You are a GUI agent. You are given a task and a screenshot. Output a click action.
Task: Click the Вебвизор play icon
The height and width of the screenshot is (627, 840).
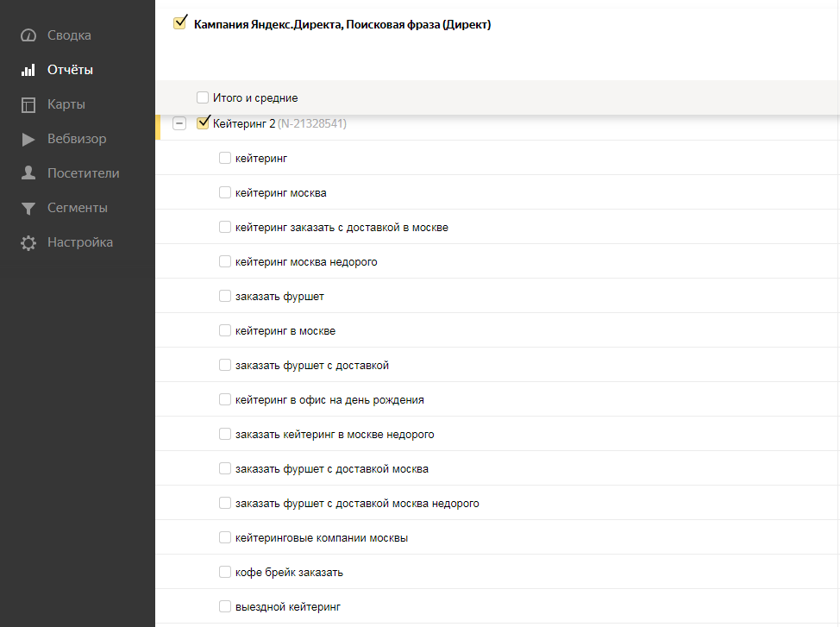click(28, 139)
